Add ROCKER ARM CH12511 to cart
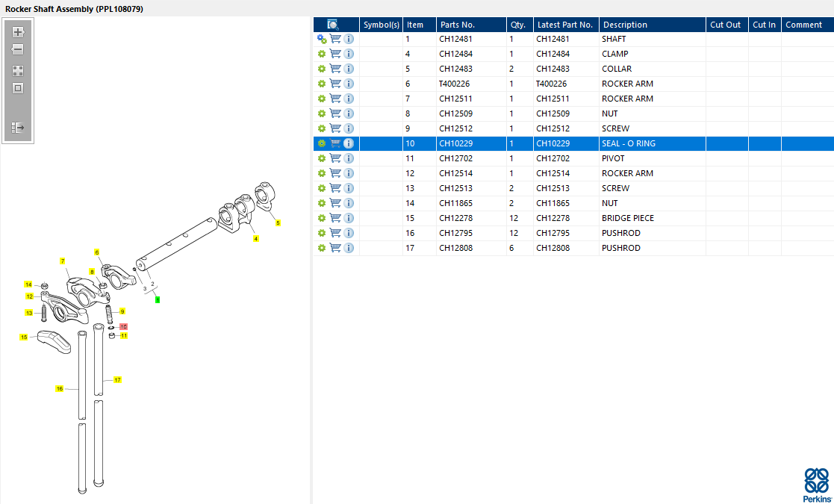 [x=335, y=99]
